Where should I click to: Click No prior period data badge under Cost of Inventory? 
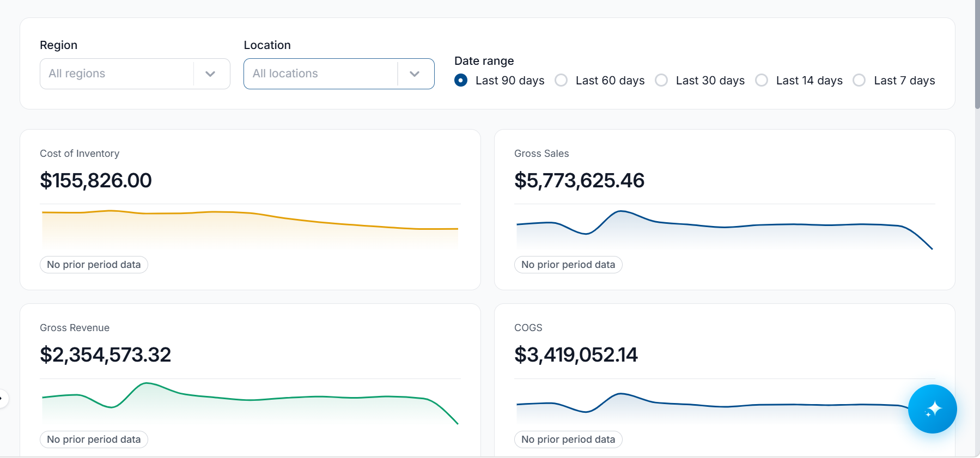click(94, 265)
